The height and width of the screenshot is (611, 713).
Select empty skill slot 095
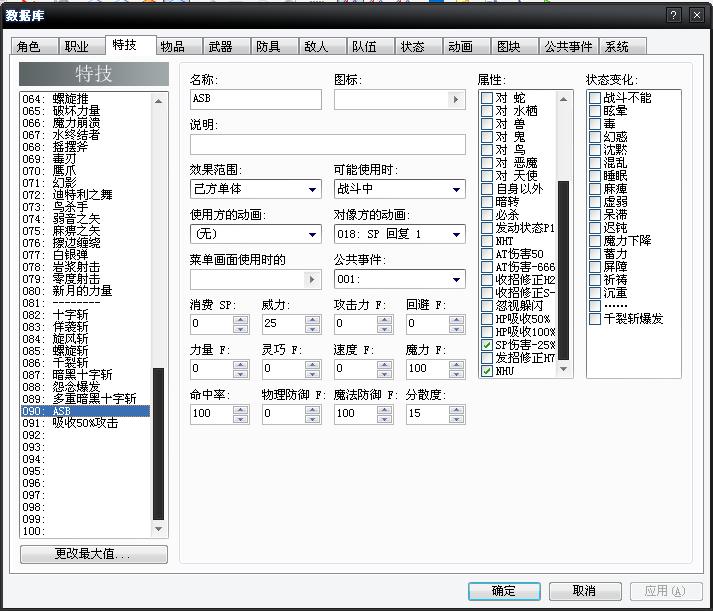[x=85, y=471]
